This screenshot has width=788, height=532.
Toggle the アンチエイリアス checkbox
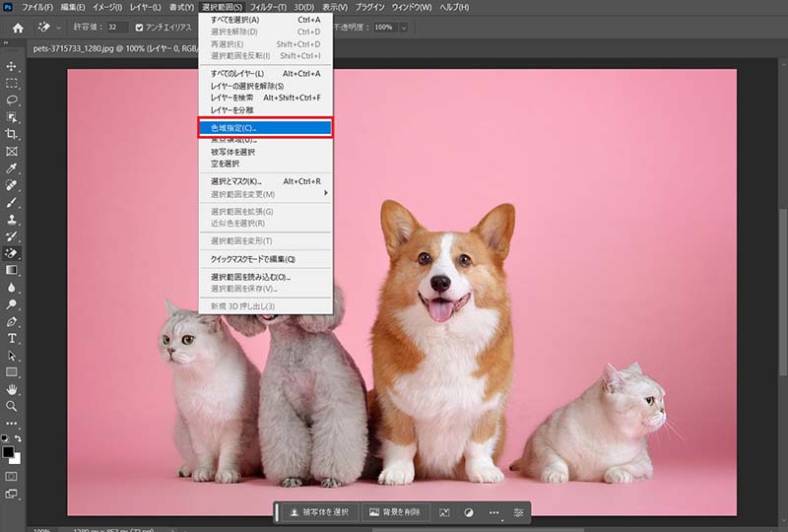[x=139, y=28]
